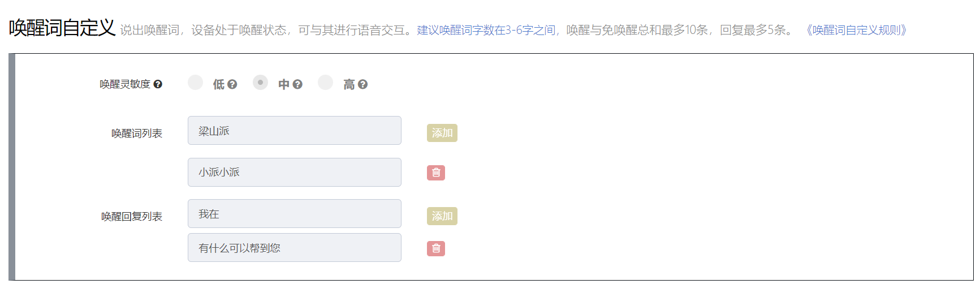Focus the 我在 reply input field
980x284 pixels.
click(x=294, y=214)
